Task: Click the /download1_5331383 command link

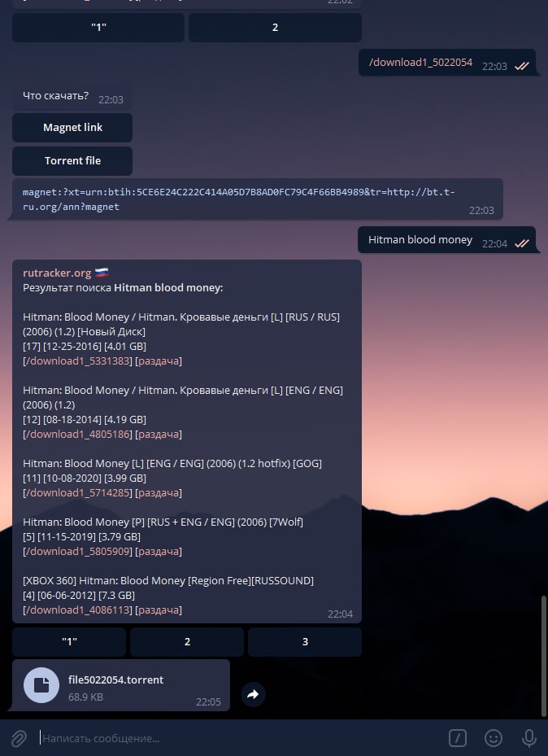Action: click(77, 361)
